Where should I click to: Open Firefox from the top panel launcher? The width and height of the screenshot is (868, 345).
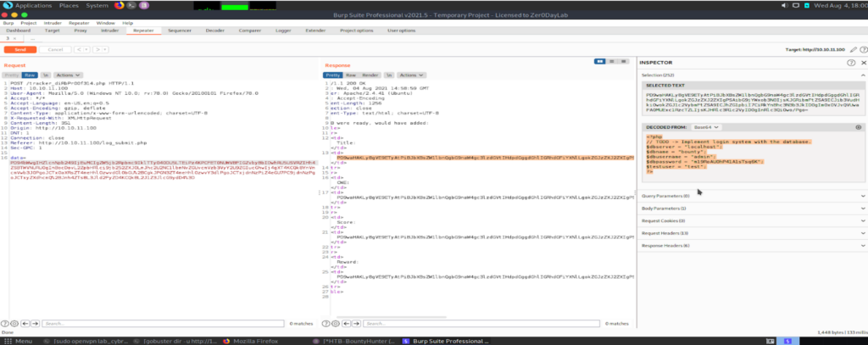tap(119, 6)
